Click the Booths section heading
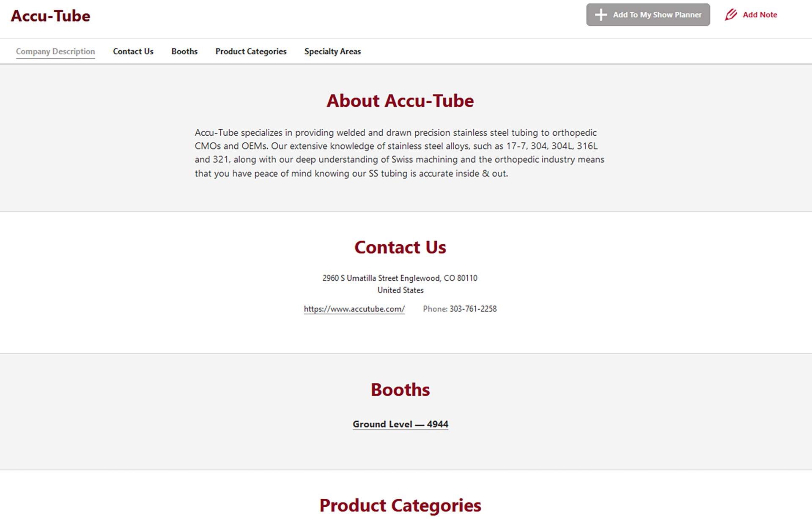812x519 pixels. [x=400, y=390]
